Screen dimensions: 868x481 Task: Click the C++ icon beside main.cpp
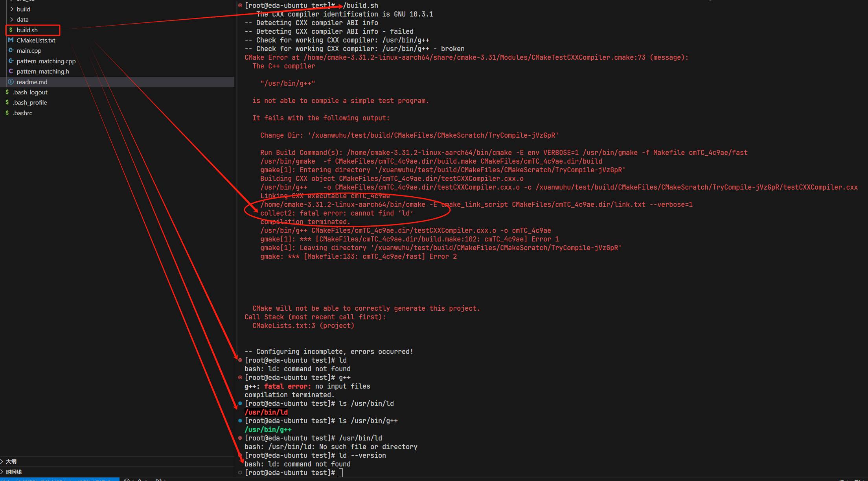click(x=11, y=50)
